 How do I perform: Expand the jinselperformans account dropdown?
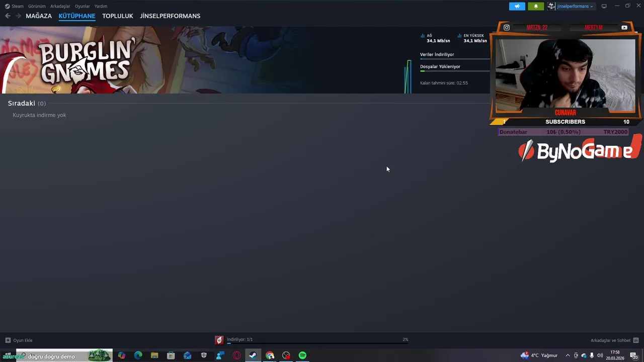click(575, 6)
